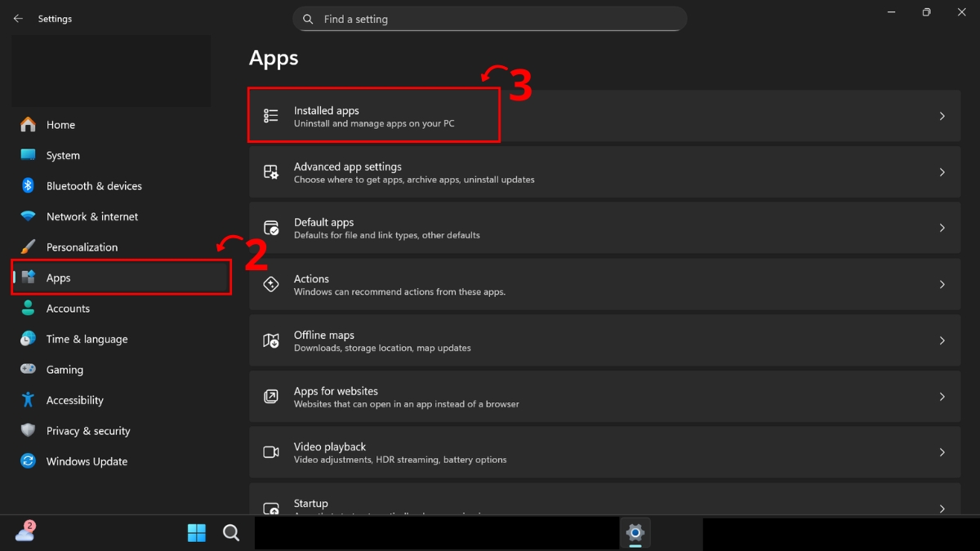The height and width of the screenshot is (551, 980).
Task: Click the Installed apps icon
Action: (270, 116)
